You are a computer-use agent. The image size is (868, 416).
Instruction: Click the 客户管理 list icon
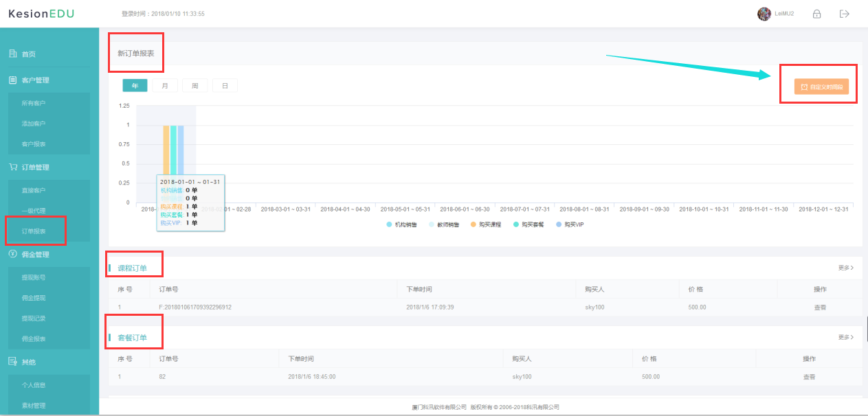[x=12, y=80]
